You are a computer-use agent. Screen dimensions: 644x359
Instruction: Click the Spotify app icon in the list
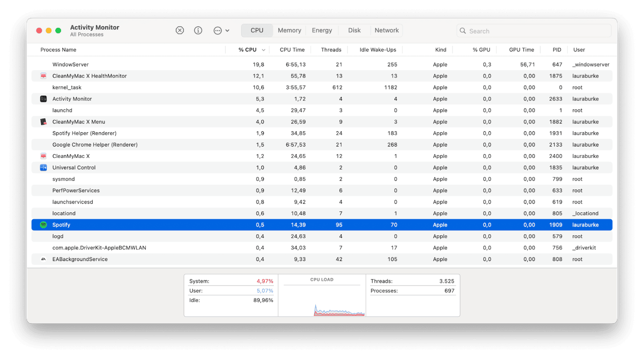43,225
